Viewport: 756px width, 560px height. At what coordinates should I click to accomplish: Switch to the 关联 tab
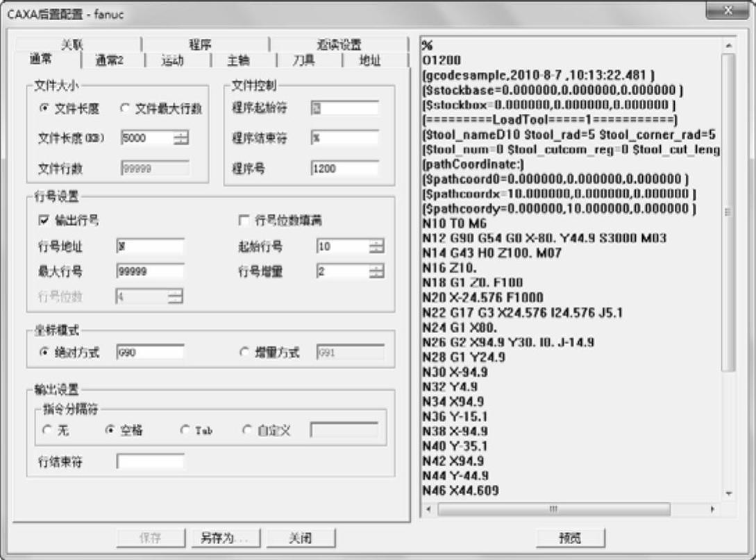coord(72,44)
